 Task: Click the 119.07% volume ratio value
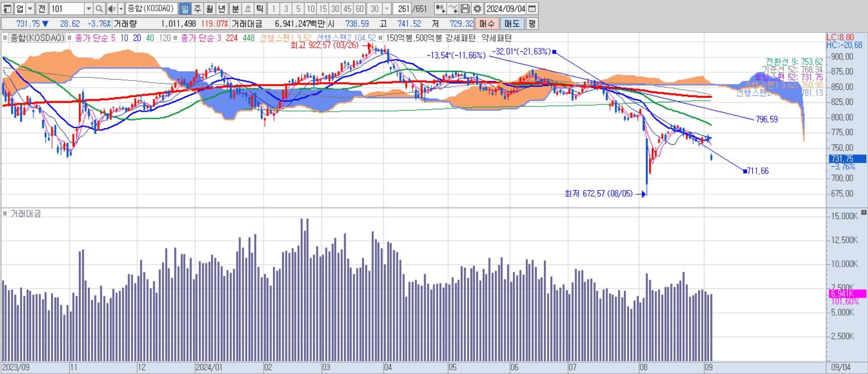pos(215,24)
